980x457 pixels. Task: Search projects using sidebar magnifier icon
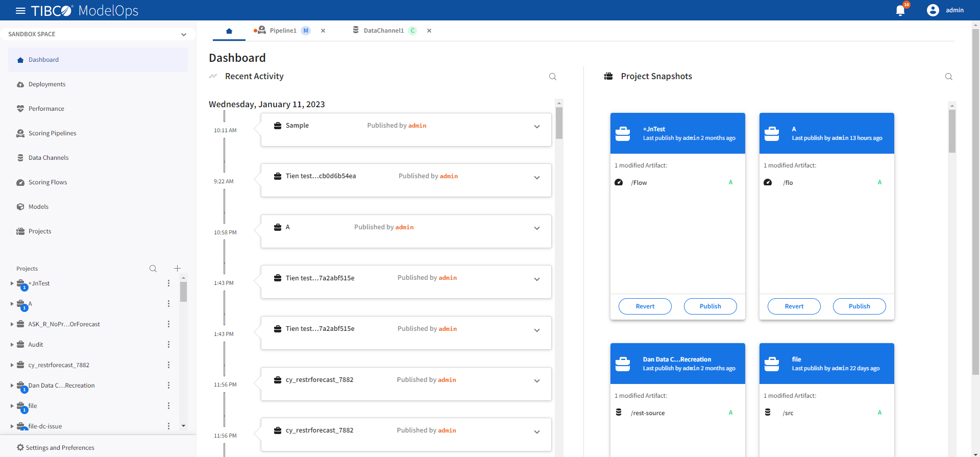coord(153,269)
